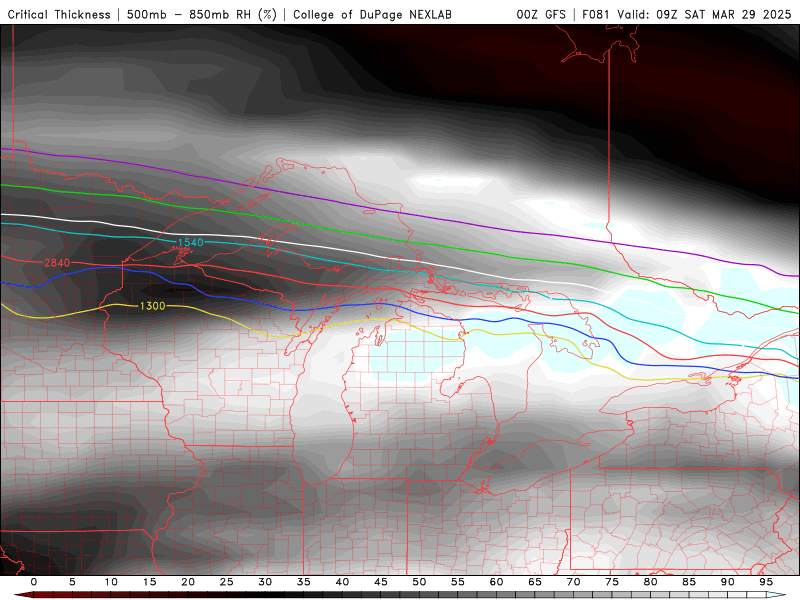Click the '5' value on the scale

coord(72,582)
